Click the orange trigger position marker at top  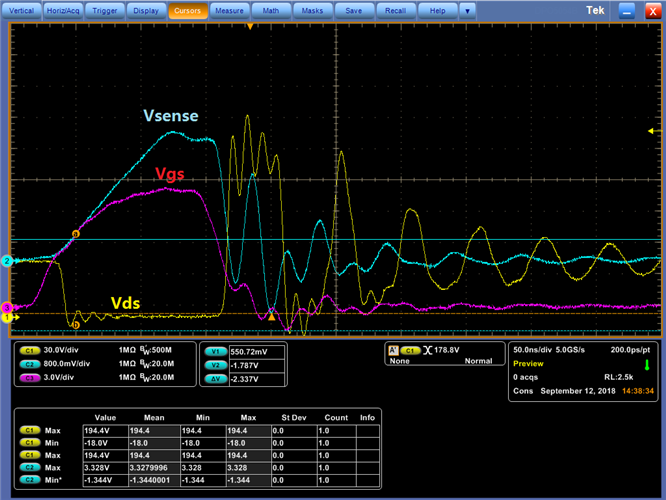click(250, 25)
